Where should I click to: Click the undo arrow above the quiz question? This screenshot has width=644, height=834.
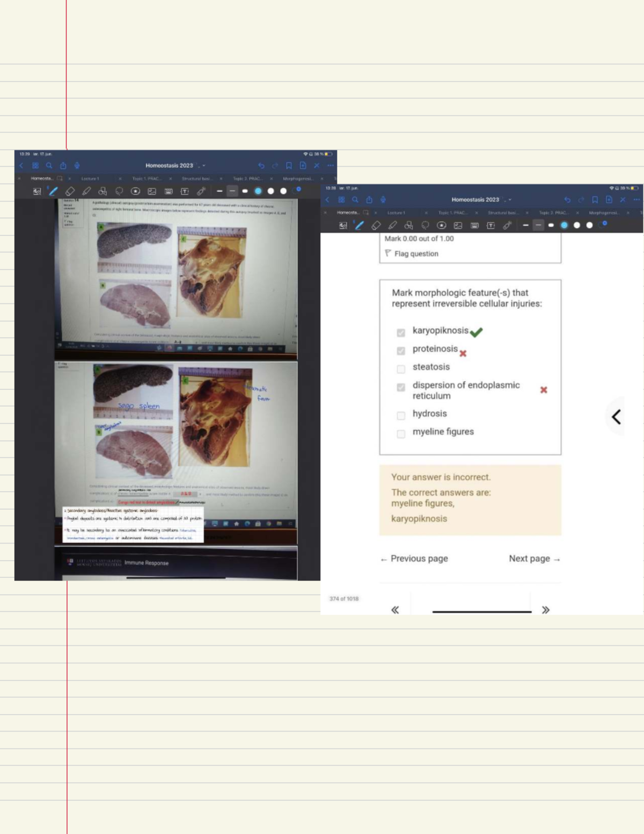pos(567,200)
